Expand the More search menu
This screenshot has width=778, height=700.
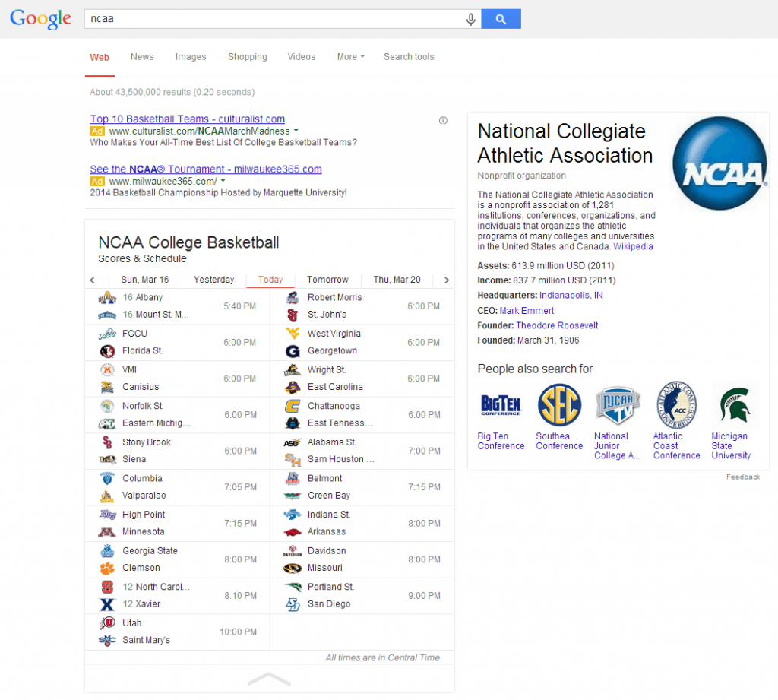click(x=351, y=56)
